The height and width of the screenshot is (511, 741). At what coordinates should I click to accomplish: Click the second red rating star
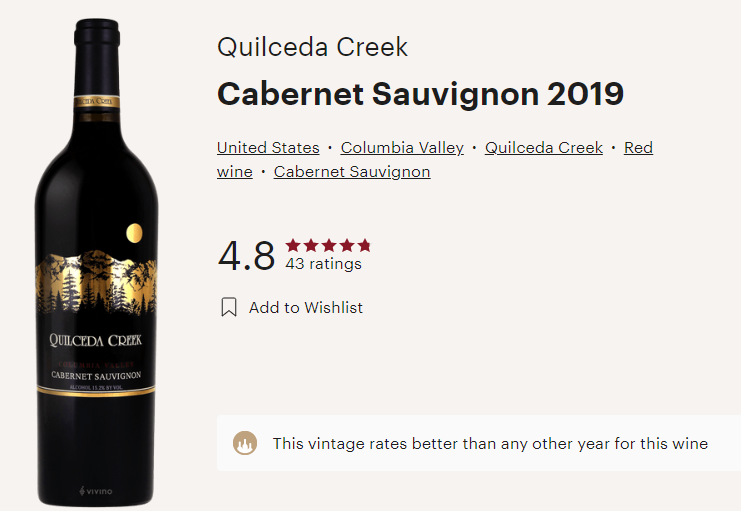311,245
